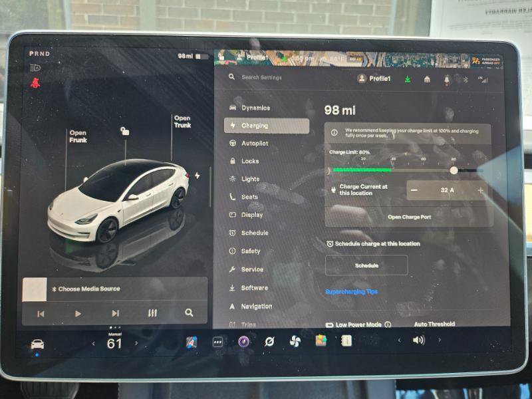The width and height of the screenshot is (532, 399).
Task: Tap the Charge Limit slider handle
Action: pos(454,170)
